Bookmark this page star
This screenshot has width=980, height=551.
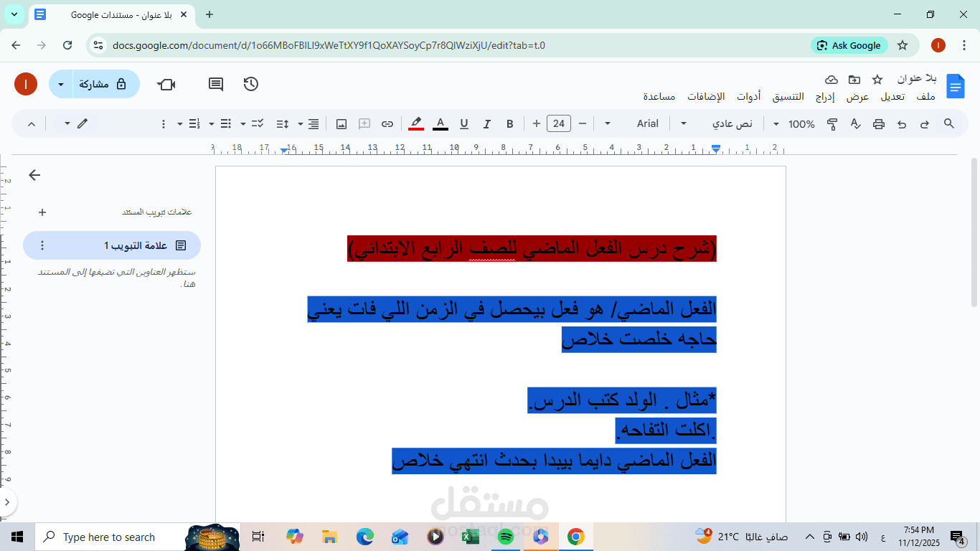(x=903, y=45)
